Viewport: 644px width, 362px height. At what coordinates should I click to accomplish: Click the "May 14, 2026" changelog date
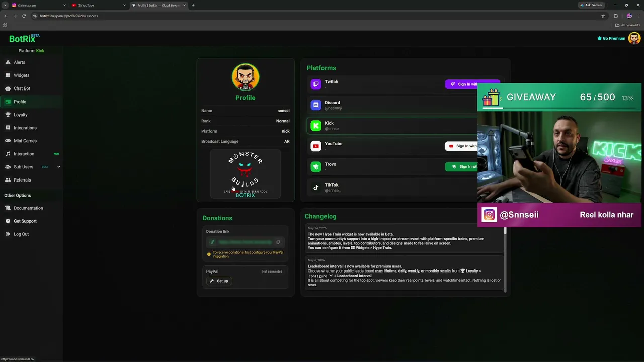[316, 228]
